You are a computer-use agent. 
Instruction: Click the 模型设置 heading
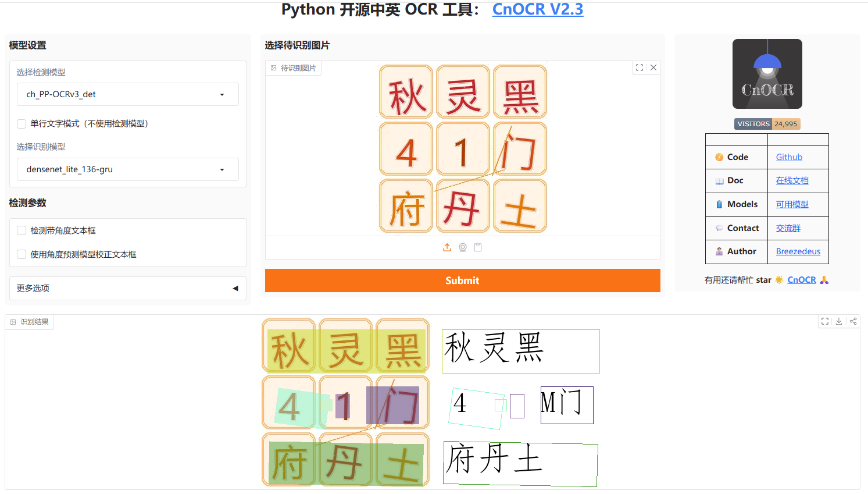coord(27,45)
